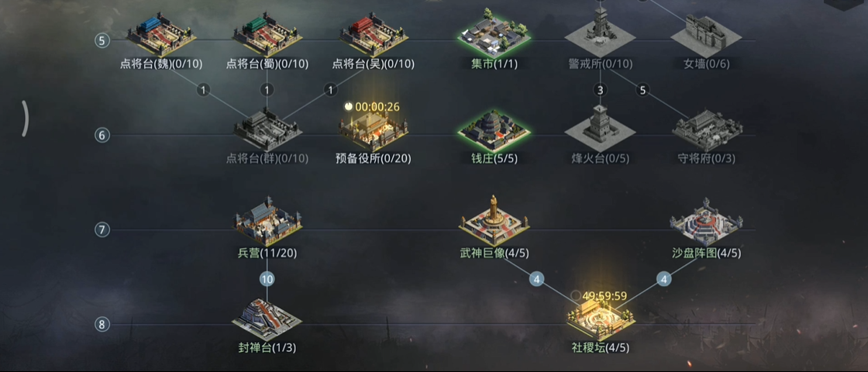Click the tier 5 row marker

click(102, 40)
